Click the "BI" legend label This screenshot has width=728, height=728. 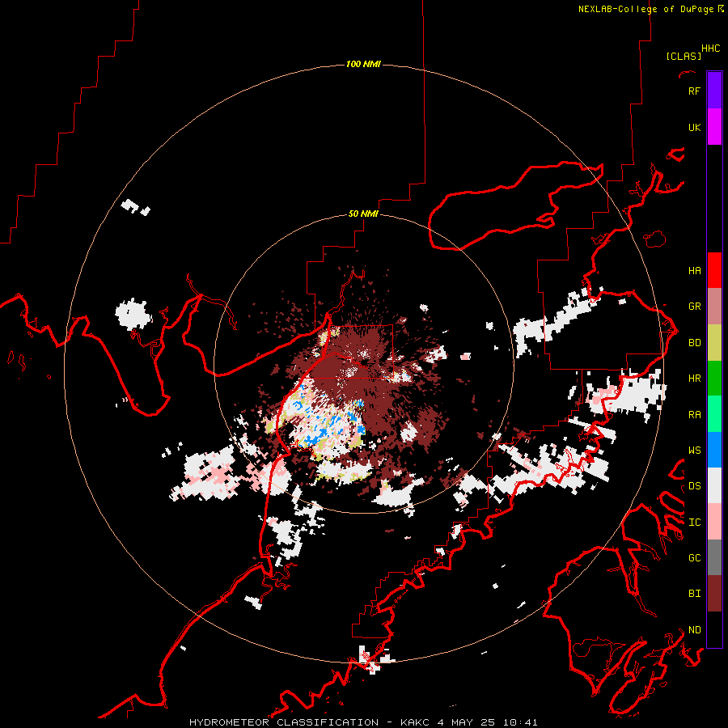click(694, 594)
